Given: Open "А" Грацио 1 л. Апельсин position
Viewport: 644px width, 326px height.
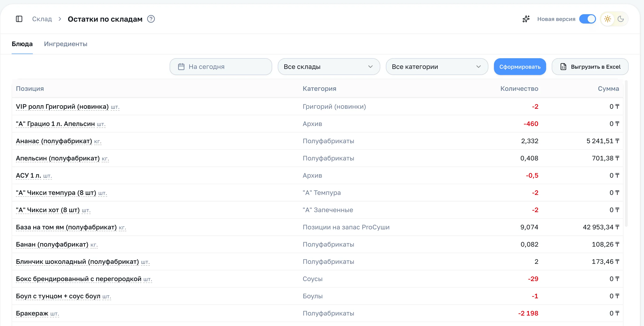Looking at the screenshot, I should (x=55, y=124).
